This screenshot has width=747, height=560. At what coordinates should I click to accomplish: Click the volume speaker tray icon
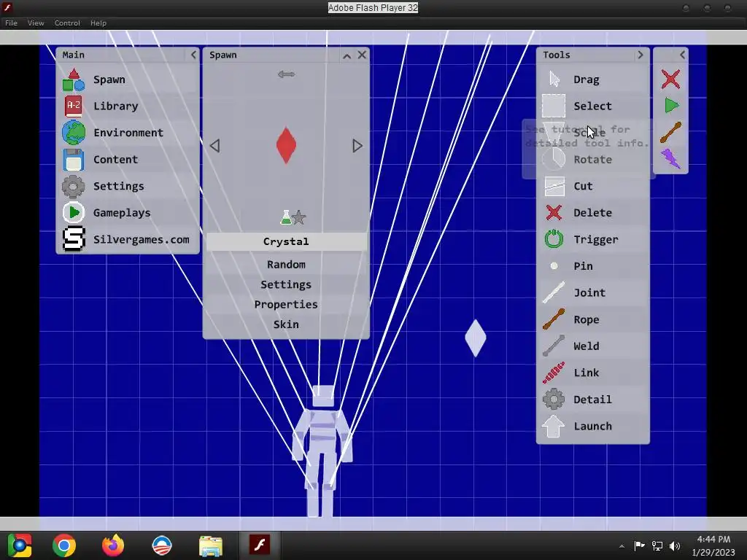675,545
